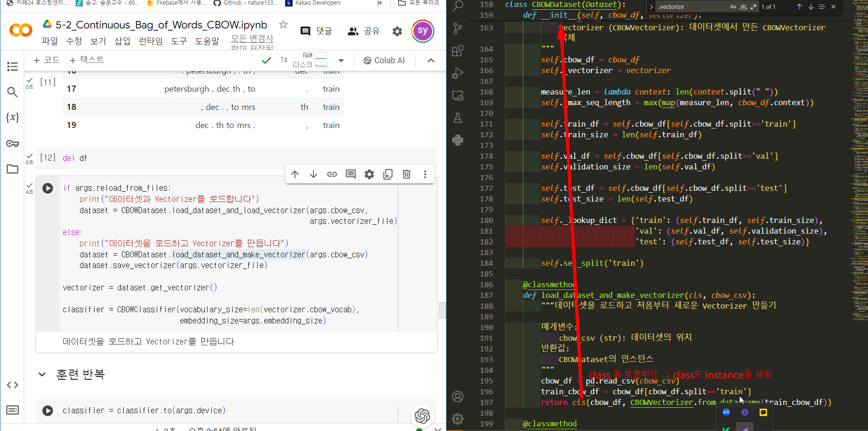Show more browser bookmarks chevron

click(380, 3)
